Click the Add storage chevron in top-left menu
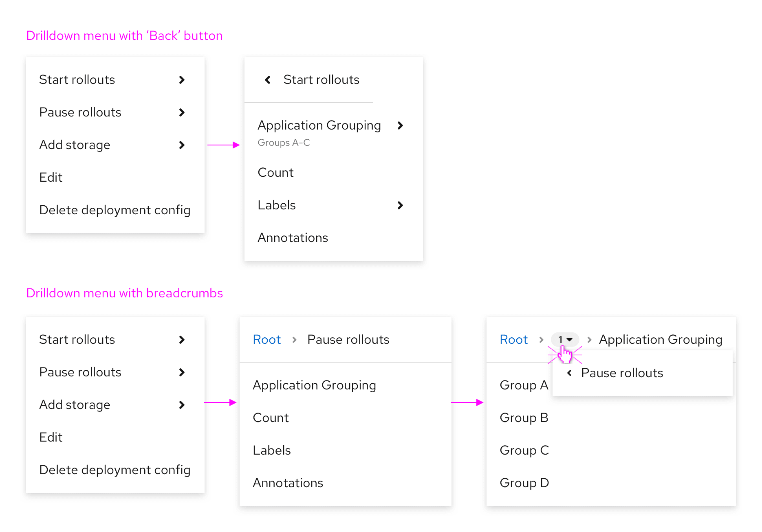This screenshot has height=532, width=762. 182,145
